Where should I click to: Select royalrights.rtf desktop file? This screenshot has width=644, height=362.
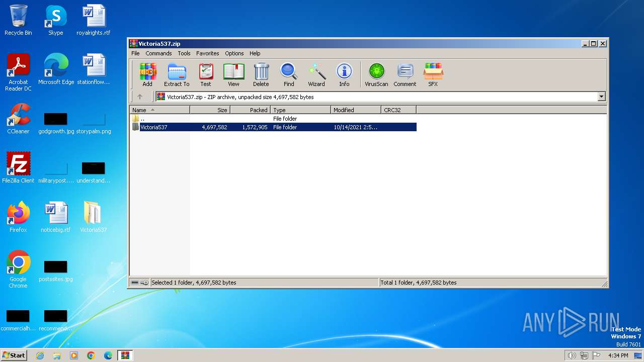point(94,20)
